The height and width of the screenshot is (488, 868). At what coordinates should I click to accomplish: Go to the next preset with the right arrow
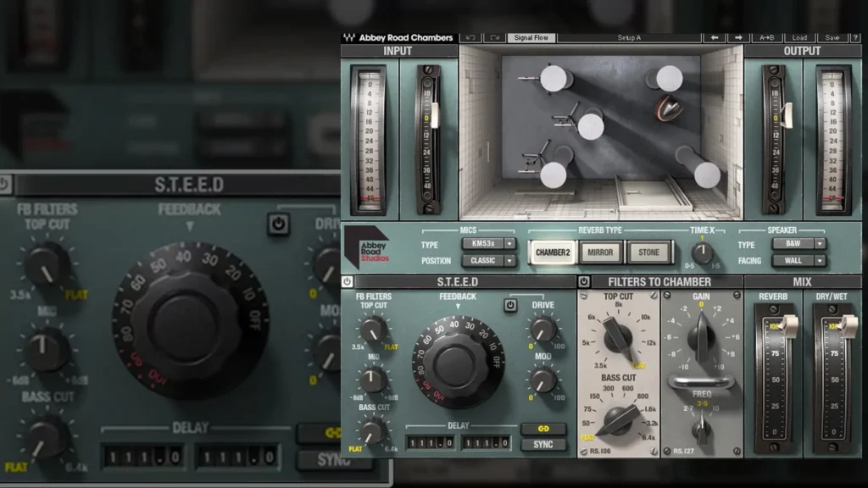point(738,37)
